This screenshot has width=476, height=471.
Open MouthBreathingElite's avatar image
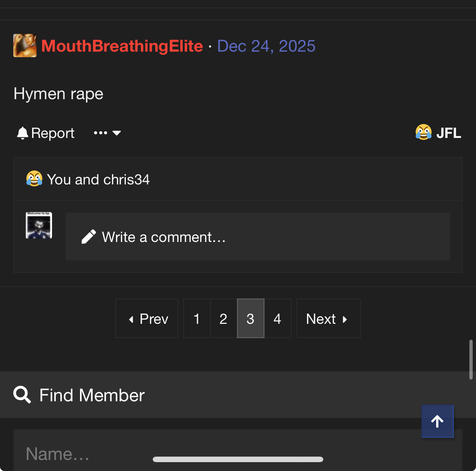[x=25, y=46]
